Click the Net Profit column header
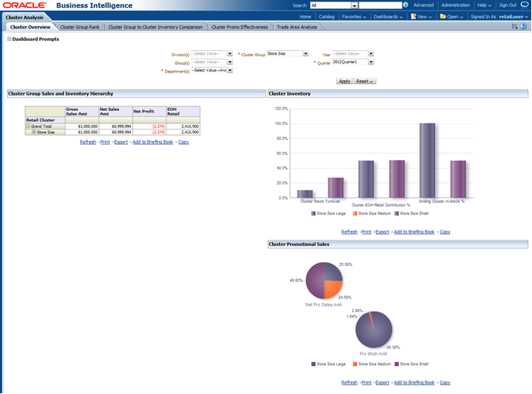Viewport: 532px width, 394px height. [x=150, y=111]
